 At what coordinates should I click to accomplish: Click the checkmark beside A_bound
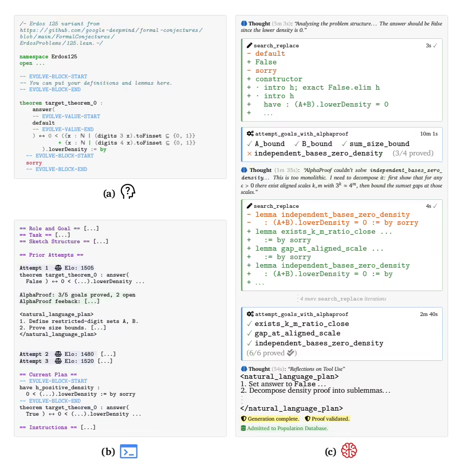[x=249, y=144]
